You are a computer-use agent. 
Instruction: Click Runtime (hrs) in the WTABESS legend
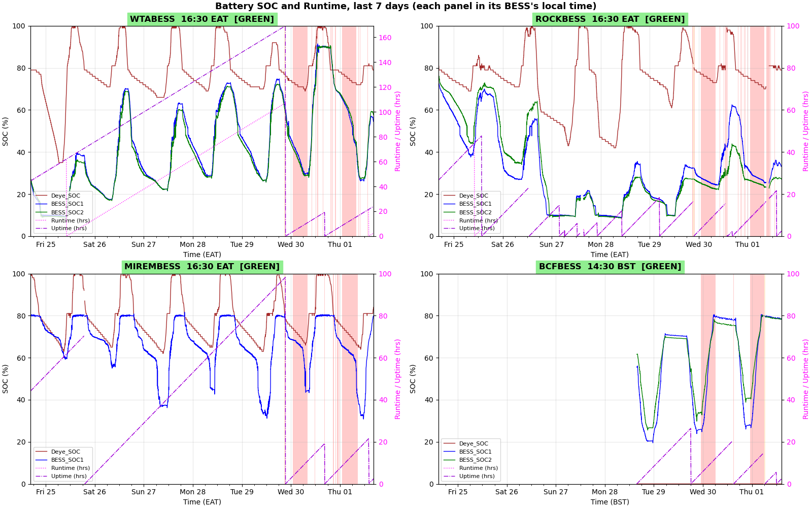[71, 220]
